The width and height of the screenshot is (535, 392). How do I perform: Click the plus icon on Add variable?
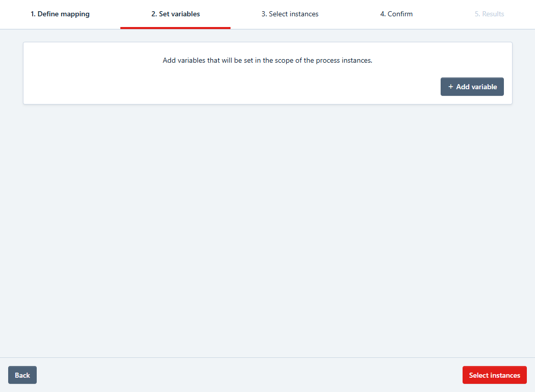[x=450, y=87]
